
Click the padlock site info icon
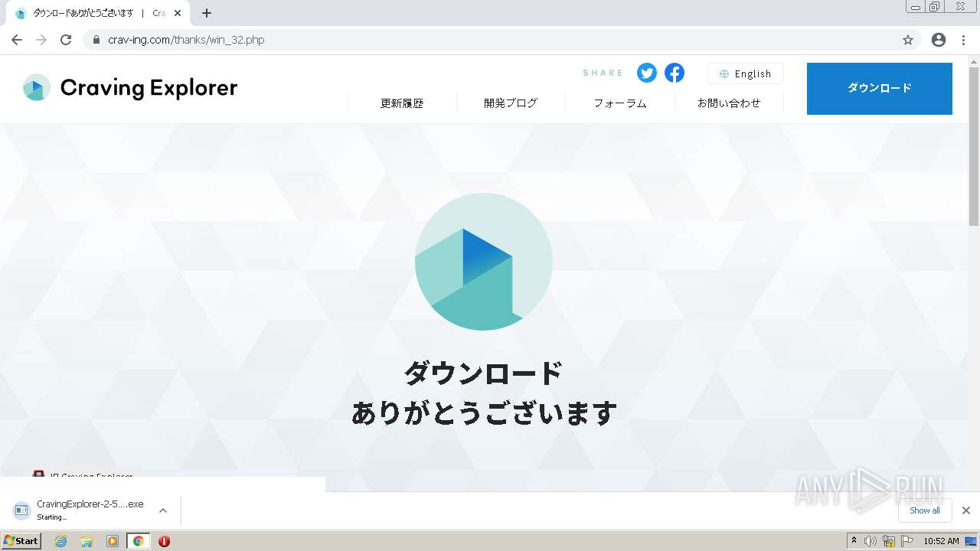96,40
